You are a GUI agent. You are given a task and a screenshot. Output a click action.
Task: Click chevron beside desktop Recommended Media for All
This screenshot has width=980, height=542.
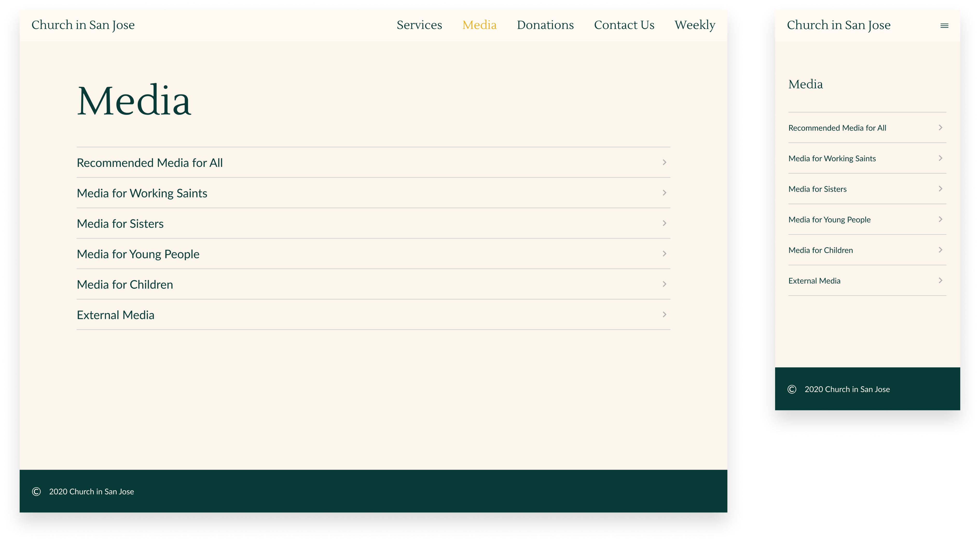click(x=664, y=162)
